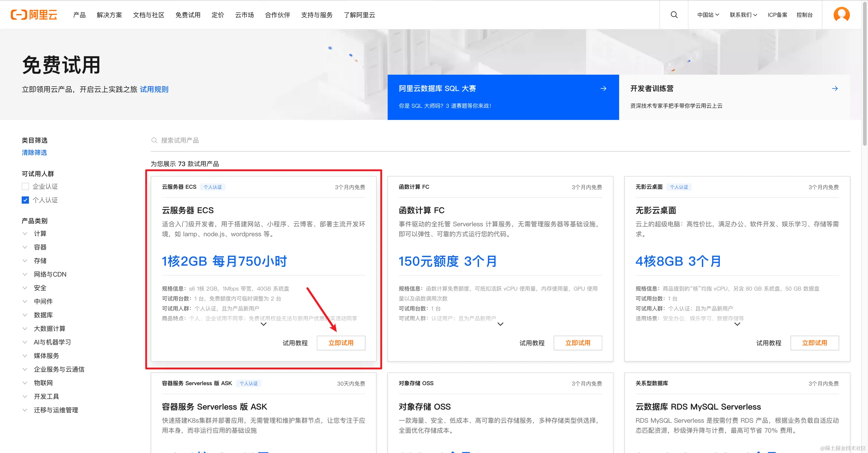The height and width of the screenshot is (453, 868).
Task: Expand the 计算 product category
Action: tap(40, 234)
